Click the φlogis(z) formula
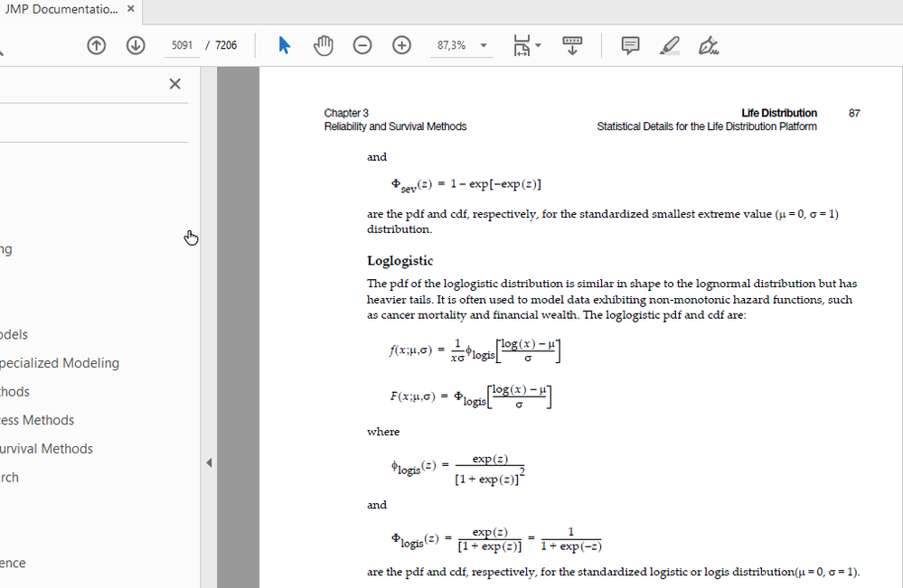The width and height of the screenshot is (903, 588). [458, 470]
